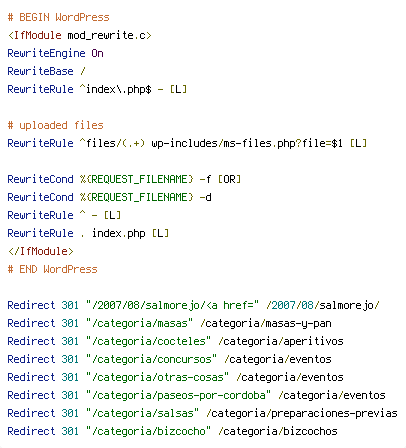
Task: Click the '# END WordPress' comment
Action: pyautogui.click(x=52, y=269)
